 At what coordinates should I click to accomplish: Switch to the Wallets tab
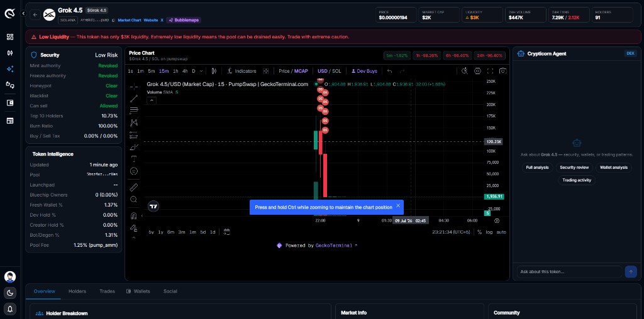pyautogui.click(x=138, y=291)
